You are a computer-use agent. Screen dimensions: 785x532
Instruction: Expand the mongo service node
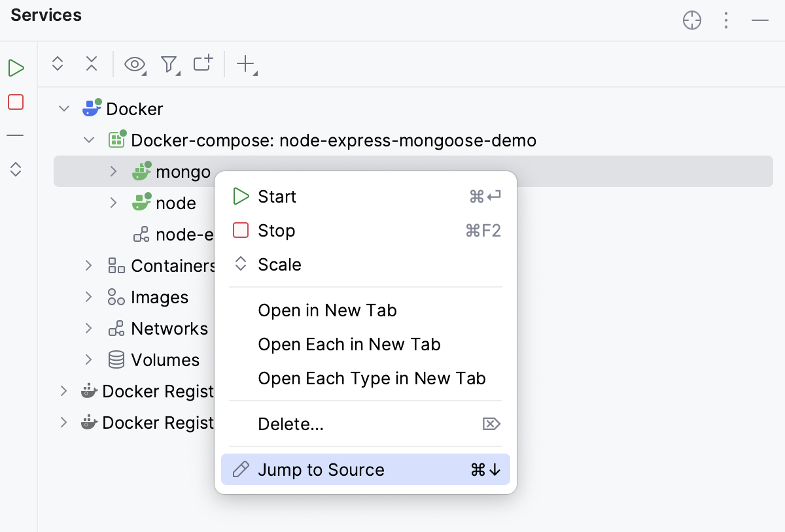pyautogui.click(x=113, y=171)
